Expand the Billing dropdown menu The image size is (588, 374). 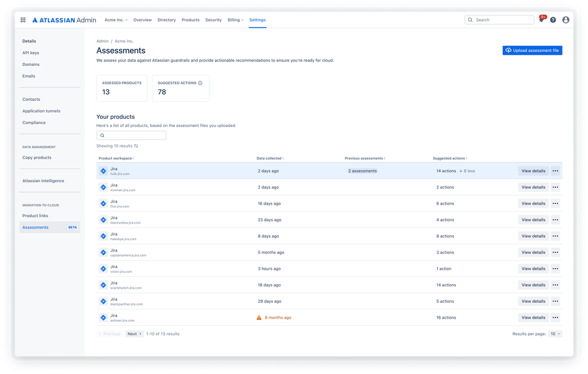(235, 20)
